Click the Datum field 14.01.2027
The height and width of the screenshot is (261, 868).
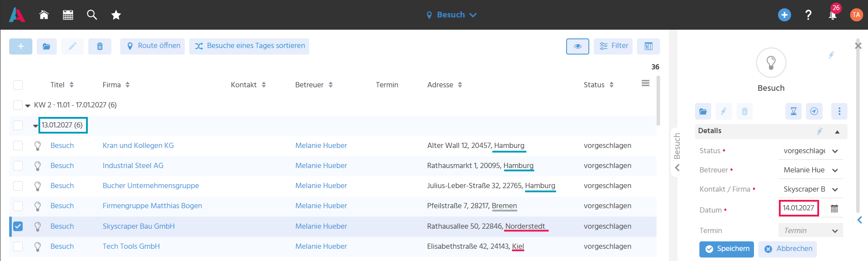click(799, 208)
